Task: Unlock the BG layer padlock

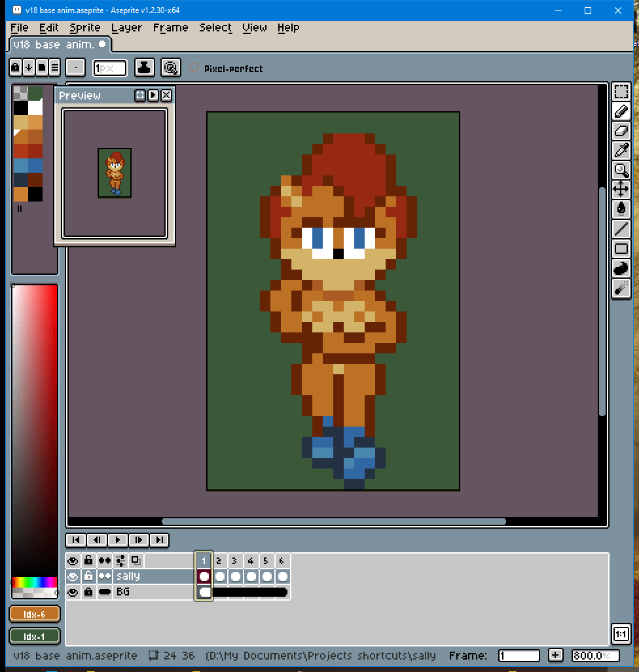Action: [88, 592]
